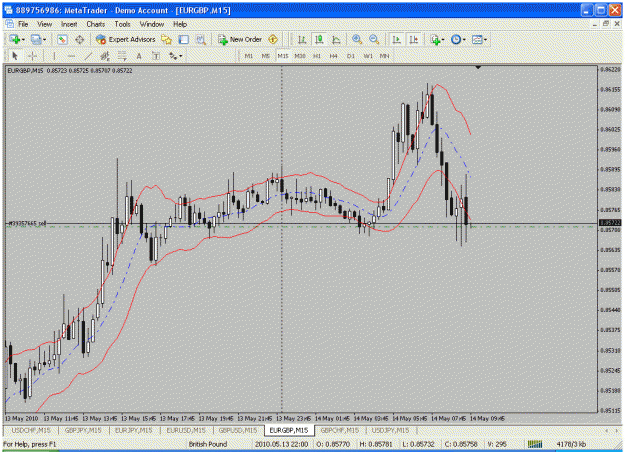Open the Window menu
The height and width of the screenshot is (452, 625).
[152, 24]
